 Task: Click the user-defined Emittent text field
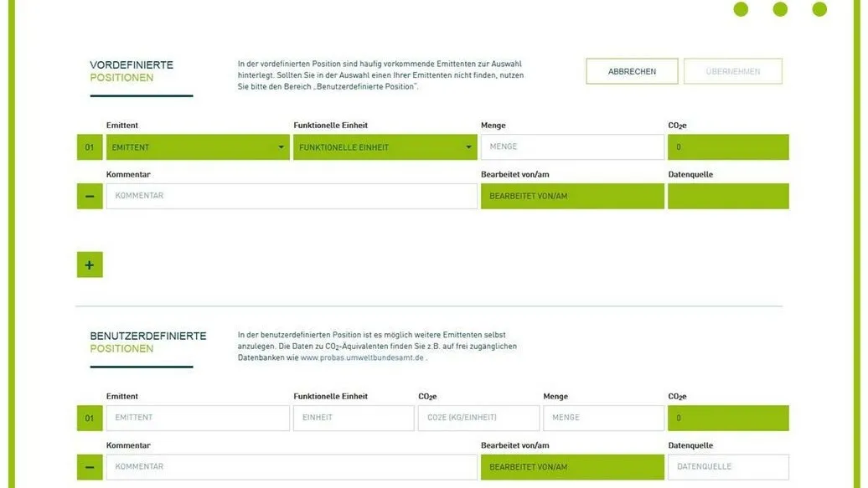(198, 418)
